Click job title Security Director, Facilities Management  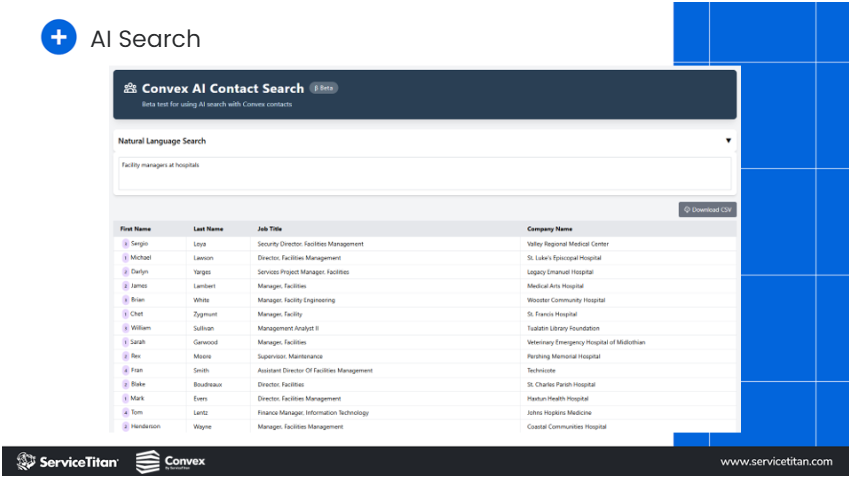click(310, 244)
